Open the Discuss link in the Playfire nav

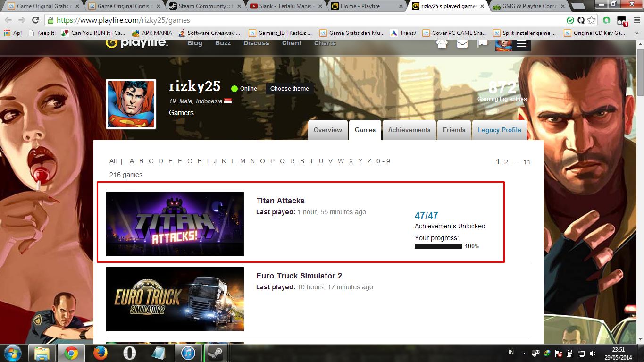[256, 43]
